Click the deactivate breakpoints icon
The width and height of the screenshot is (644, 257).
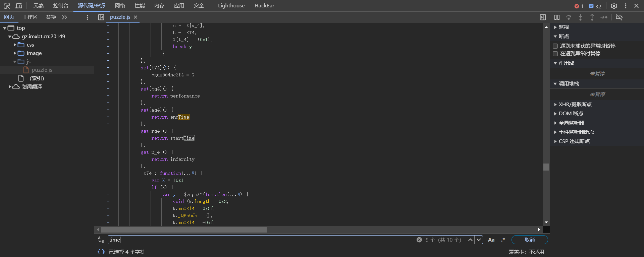tap(619, 17)
